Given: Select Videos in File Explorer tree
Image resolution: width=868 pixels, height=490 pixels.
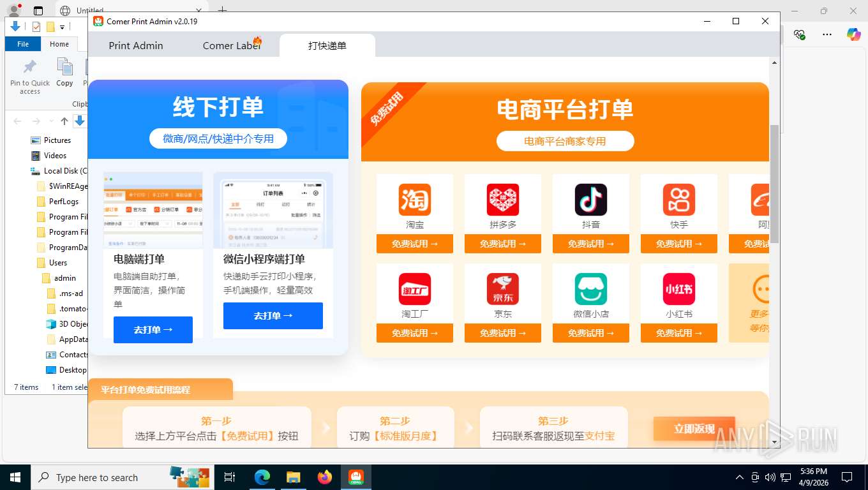Looking at the screenshot, I should (x=55, y=156).
